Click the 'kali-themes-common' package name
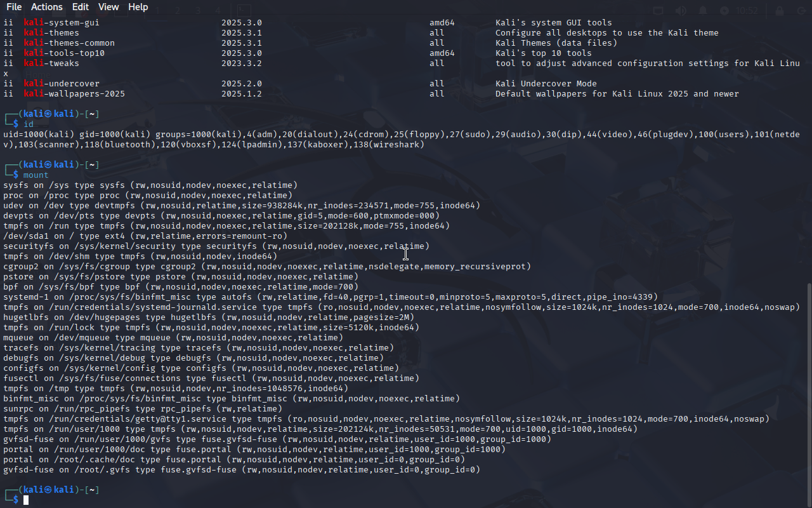812x508 pixels. [69, 43]
